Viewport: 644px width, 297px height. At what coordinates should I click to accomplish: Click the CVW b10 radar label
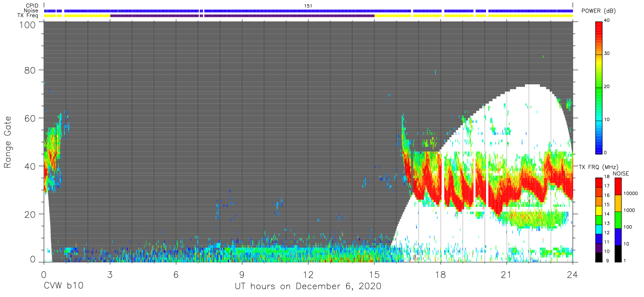coord(63,287)
